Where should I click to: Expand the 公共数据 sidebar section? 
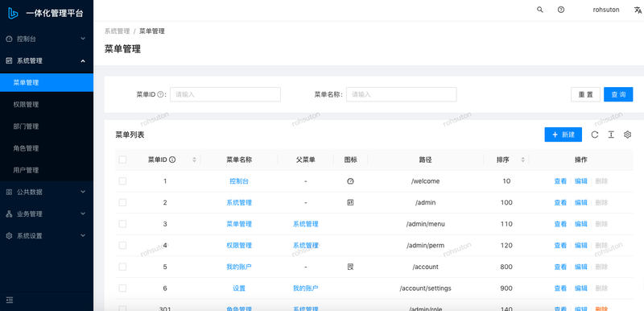47,192
